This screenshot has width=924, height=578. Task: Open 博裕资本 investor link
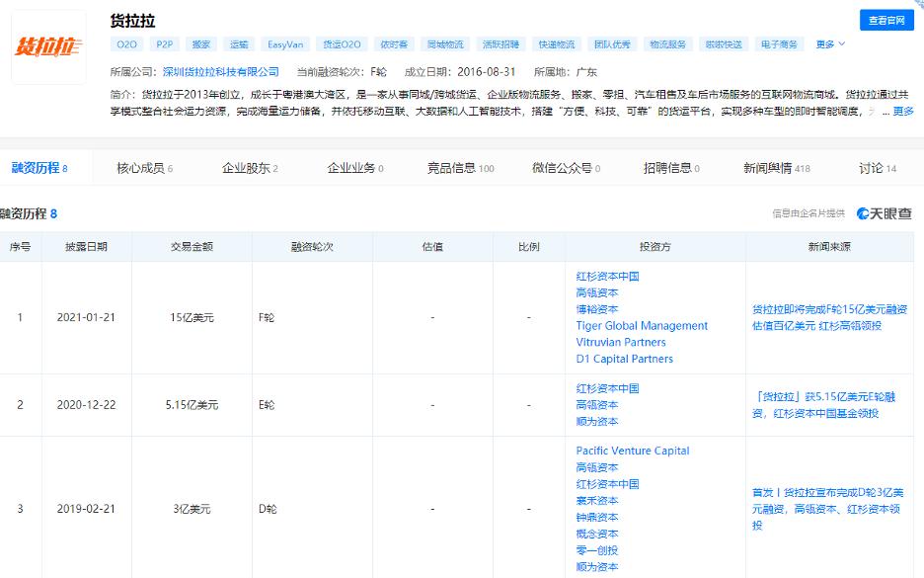pos(597,309)
